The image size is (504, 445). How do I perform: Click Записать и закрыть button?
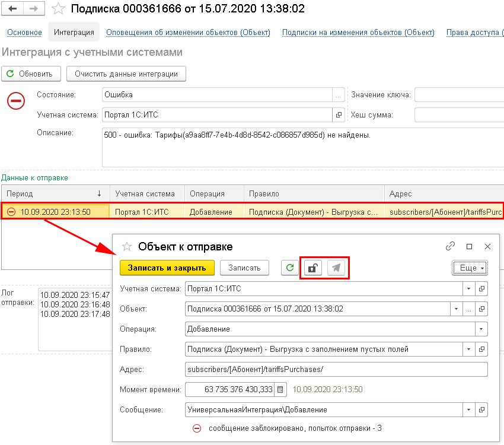point(167,268)
